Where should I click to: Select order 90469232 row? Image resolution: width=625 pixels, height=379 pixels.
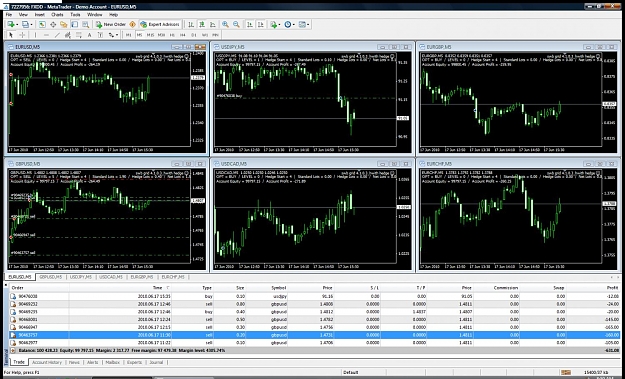coord(314,304)
